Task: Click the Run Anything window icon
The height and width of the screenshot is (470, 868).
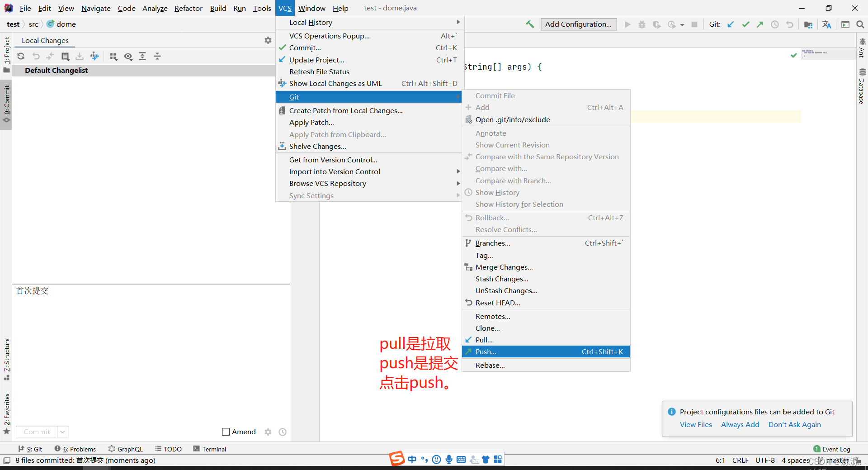Action: 845,24
